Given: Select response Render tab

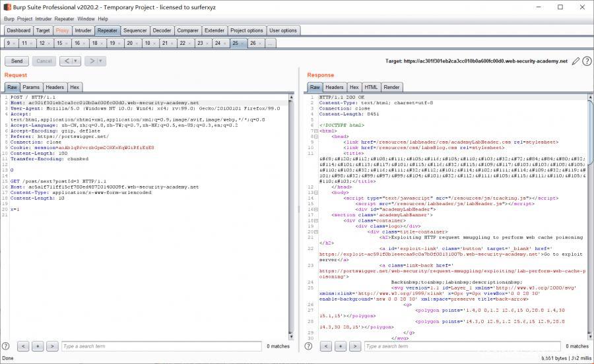Looking at the screenshot, I should point(391,87).
